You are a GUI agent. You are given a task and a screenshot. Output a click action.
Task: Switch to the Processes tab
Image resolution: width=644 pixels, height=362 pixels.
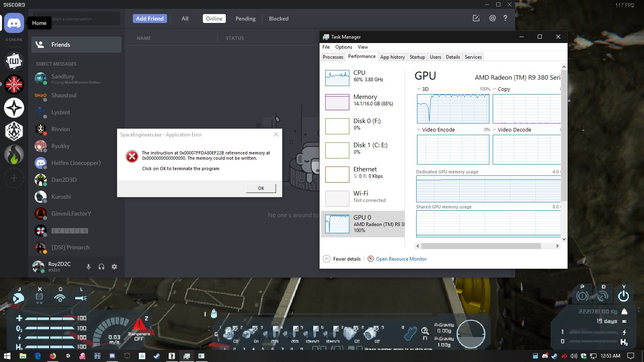[333, 57]
